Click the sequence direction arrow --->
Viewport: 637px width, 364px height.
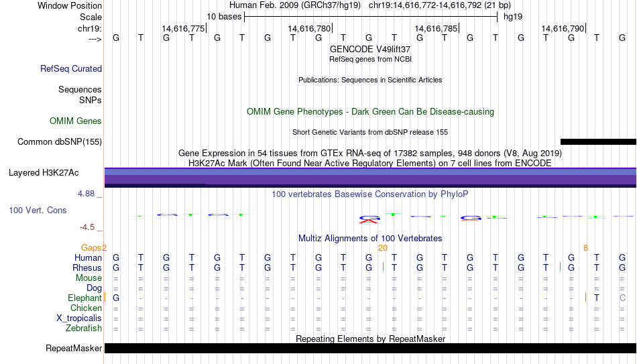(x=95, y=39)
